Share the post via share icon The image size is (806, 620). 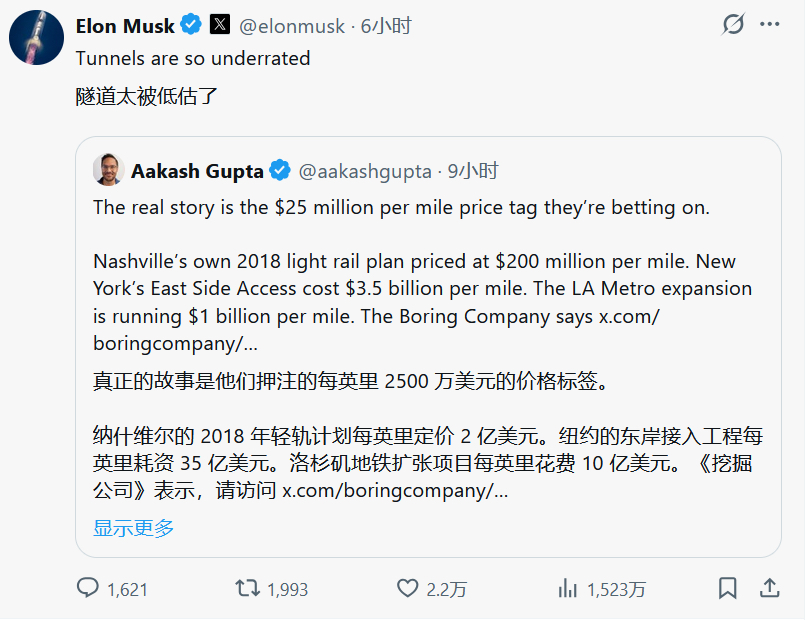click(x=770, y=588)
